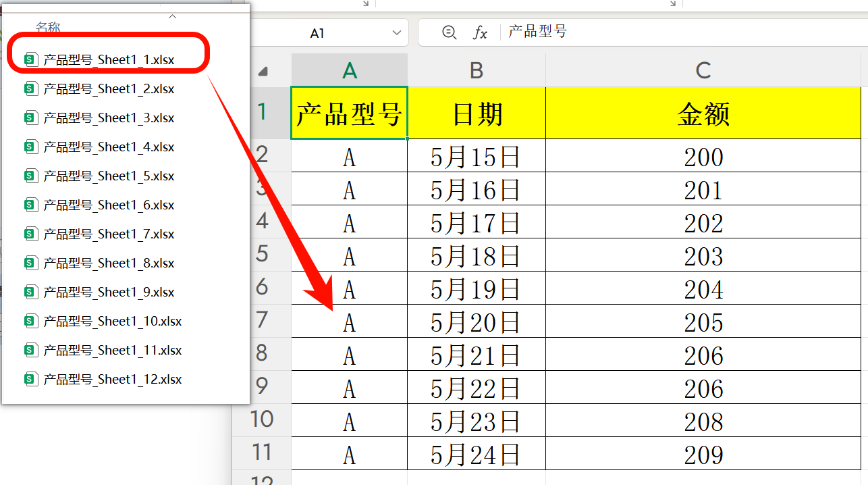The width and height of the screenshot is (868, 485).
Task: Click the spreadsheet icon beside 产品型号_Sheet1_8.xlsx
Action: [31, 263]
